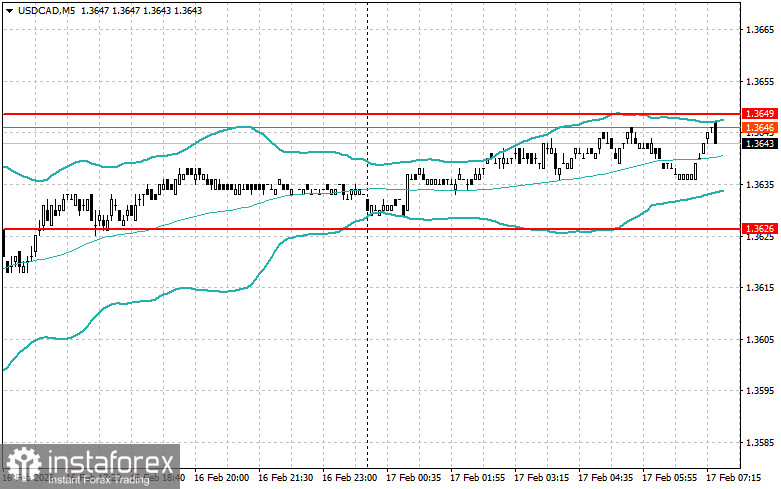Select the red 1.3649 price level label
This screenshot has width=781, height=489.
click(760, 114)
